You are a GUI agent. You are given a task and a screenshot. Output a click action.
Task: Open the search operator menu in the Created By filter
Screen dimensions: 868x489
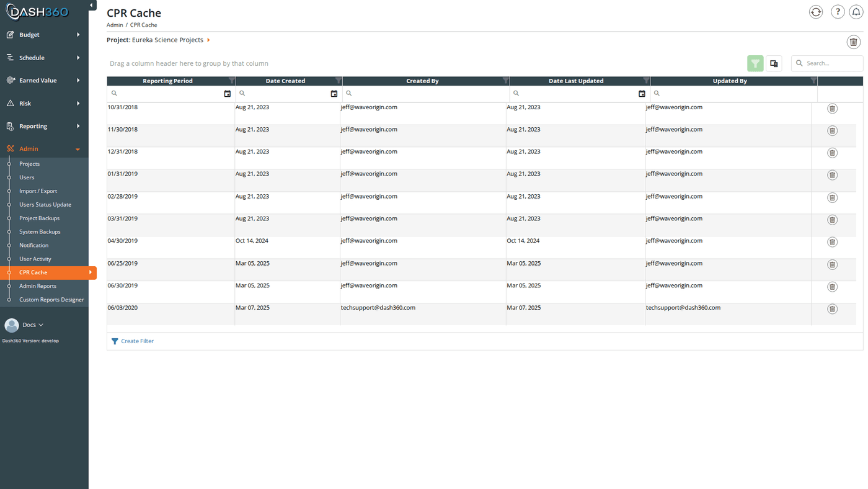pos(349,94)
